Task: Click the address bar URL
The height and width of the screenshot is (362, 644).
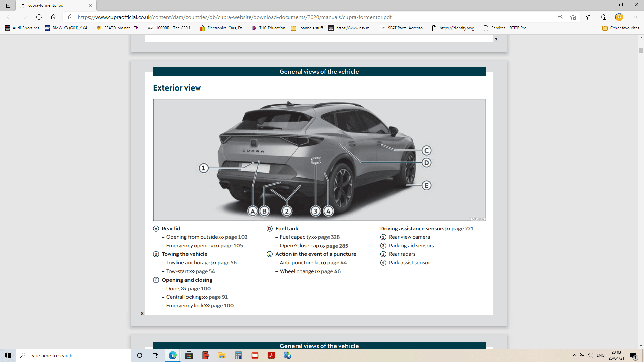Action: click(x=235, y=17)
